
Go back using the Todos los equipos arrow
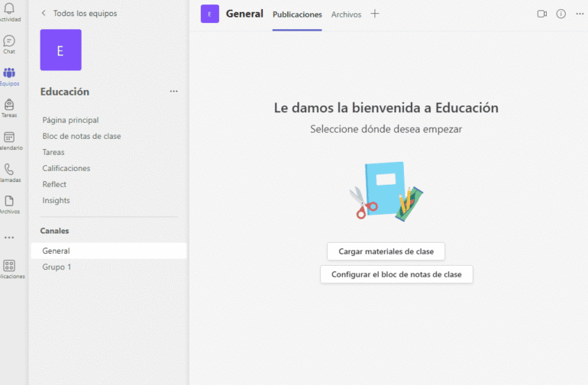coord(44,13)
